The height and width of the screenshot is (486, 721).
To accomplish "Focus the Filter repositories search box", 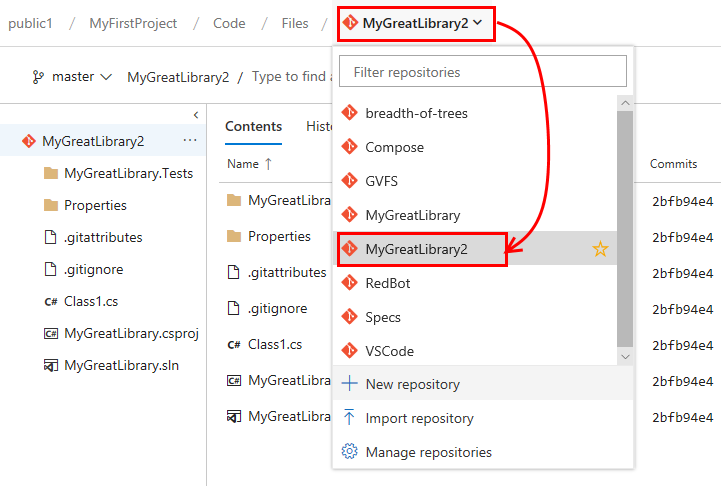I will 483,72.
